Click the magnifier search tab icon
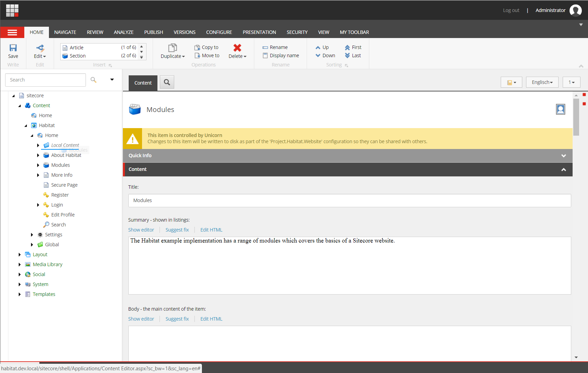Image resolution: width=588 pixels, height=373 pixels. (167, 82)
